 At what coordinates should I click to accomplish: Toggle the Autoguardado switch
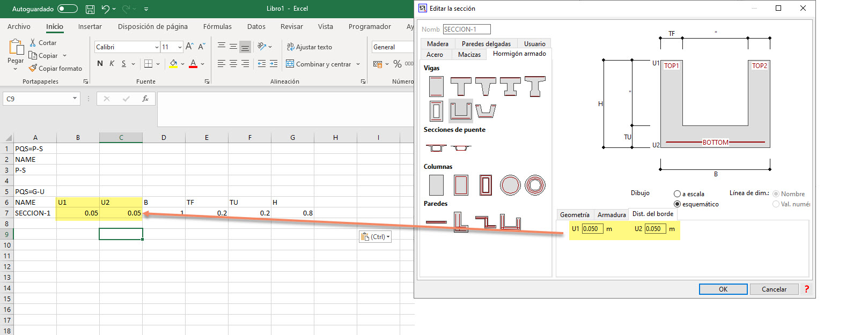pyautogui.click(x=68, y=9)
